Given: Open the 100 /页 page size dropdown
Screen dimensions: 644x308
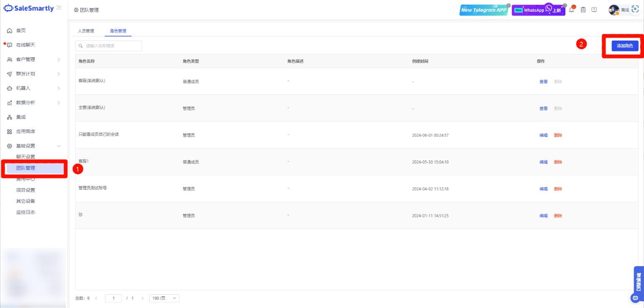Looking at the screenshot, I should [x=164, y=298].
